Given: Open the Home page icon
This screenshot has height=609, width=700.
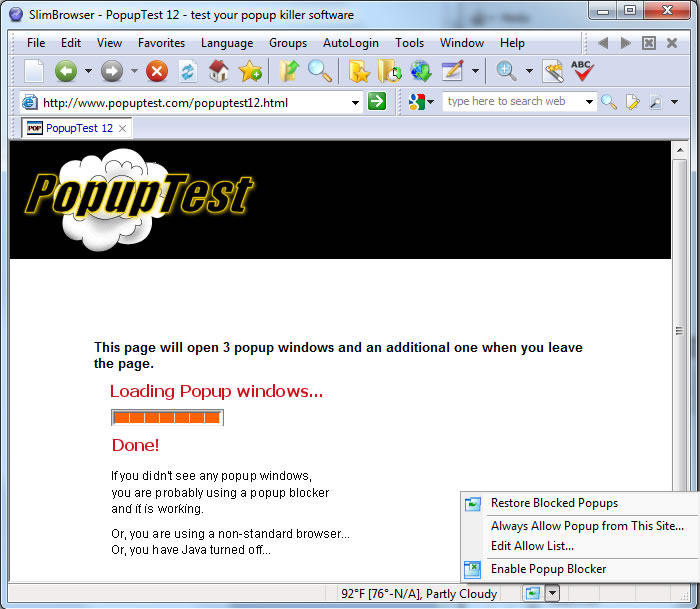Looking at the screenshot, I should (219, 71).
